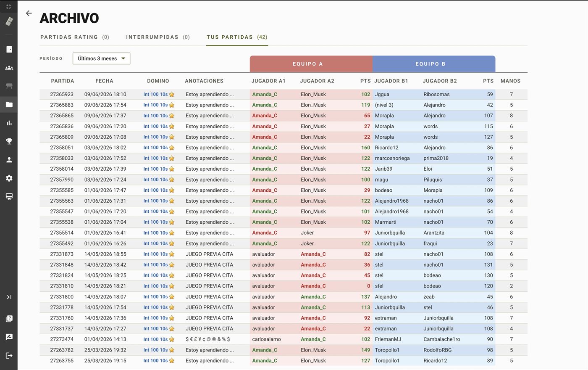The height and width of the screenshot is (370, 588).
Task: Click the Domino column header
Action: 158,81
